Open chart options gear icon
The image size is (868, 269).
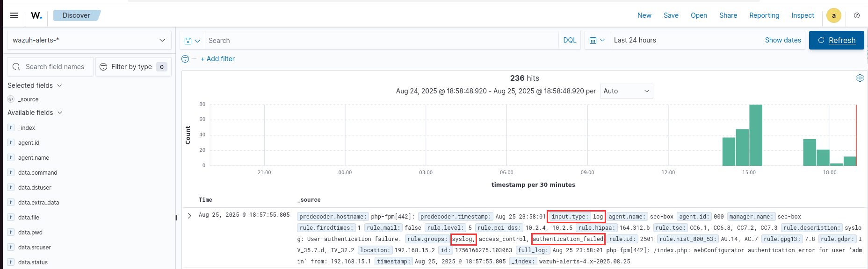point(860,78)
